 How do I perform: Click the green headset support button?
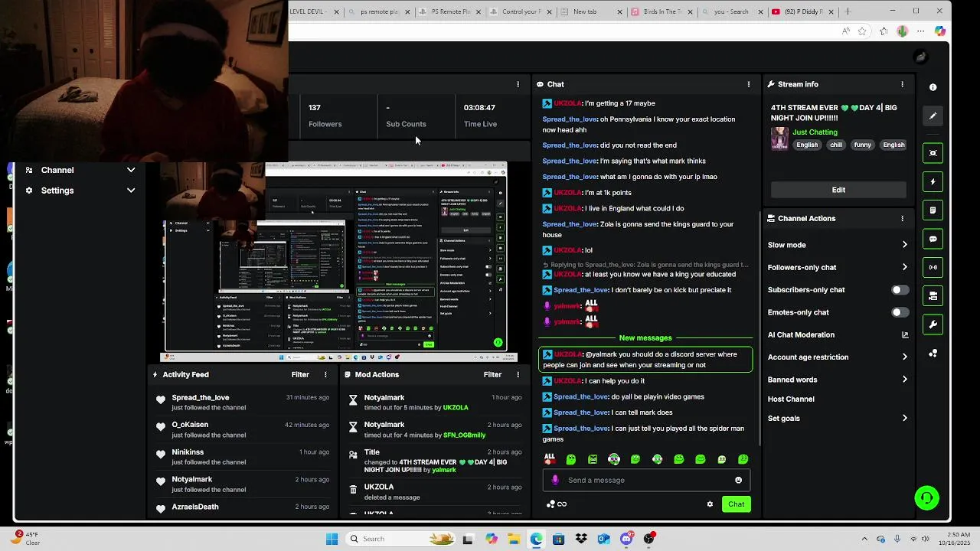coord(926,498)
